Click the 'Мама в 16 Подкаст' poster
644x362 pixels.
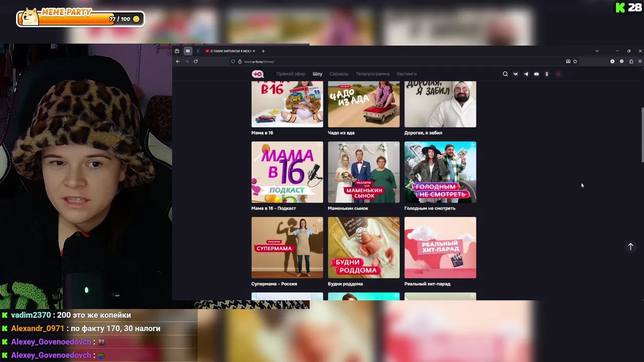click(x=287, y=172)
